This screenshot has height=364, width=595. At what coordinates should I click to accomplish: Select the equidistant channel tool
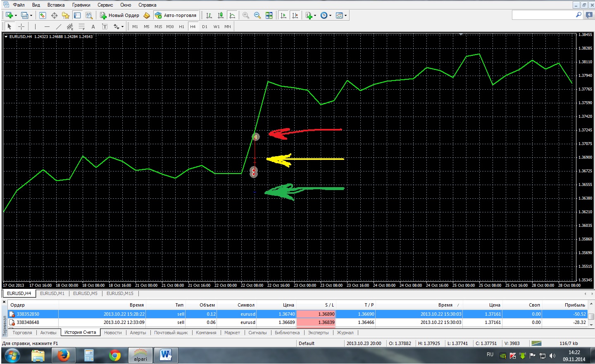(70, 26)
